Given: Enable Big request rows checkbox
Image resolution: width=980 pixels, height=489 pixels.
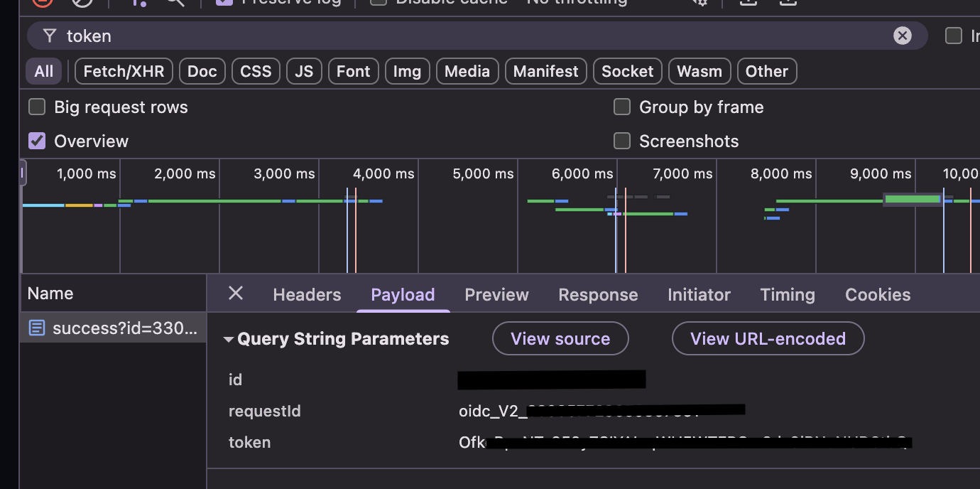Looking at the screenshot, I should 37,107.
